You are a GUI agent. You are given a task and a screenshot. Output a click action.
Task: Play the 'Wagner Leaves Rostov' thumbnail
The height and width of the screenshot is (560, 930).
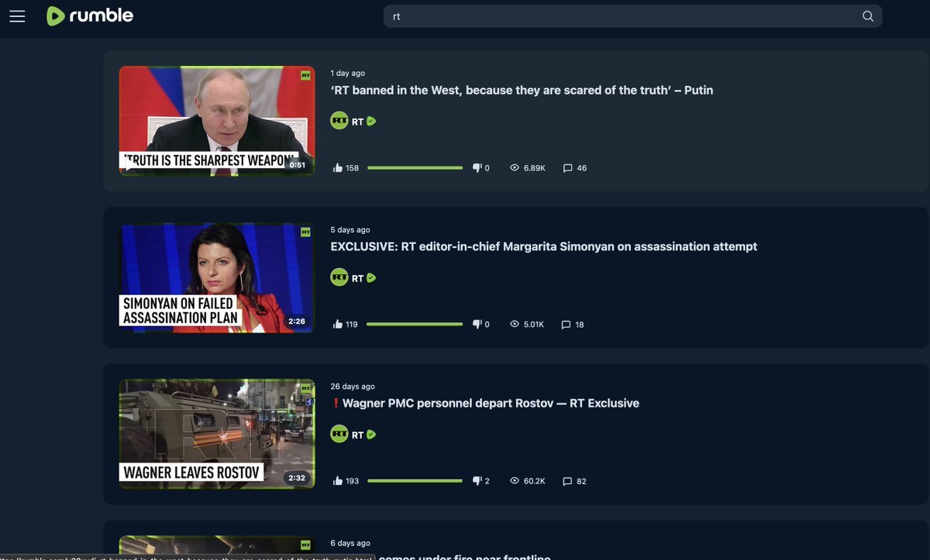(x=217, y=434)
